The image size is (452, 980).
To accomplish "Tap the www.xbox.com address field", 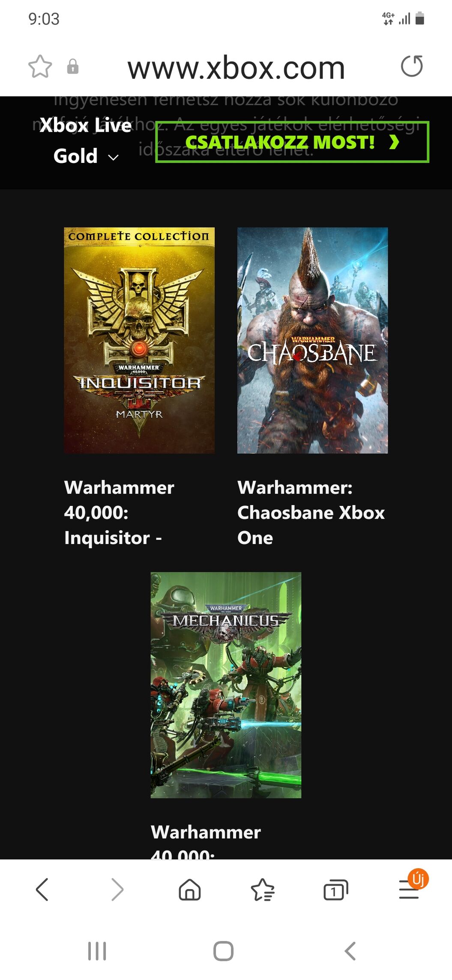I will (236, 67).
